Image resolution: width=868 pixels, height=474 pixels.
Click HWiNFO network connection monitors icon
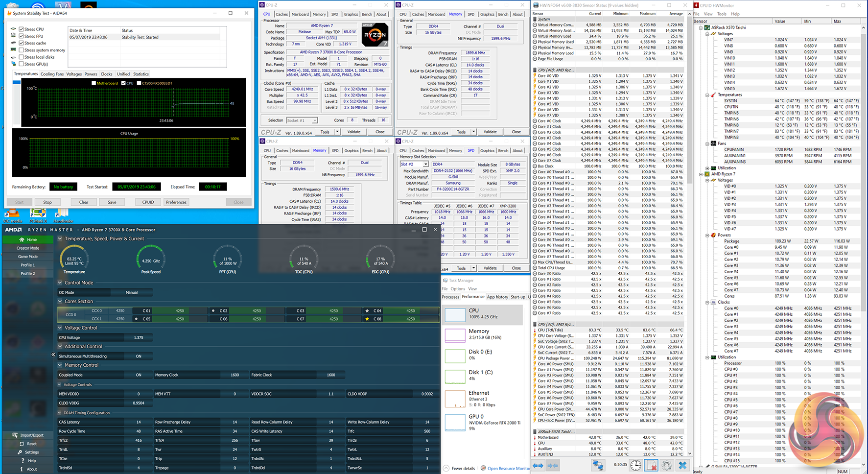coord(598,465)
